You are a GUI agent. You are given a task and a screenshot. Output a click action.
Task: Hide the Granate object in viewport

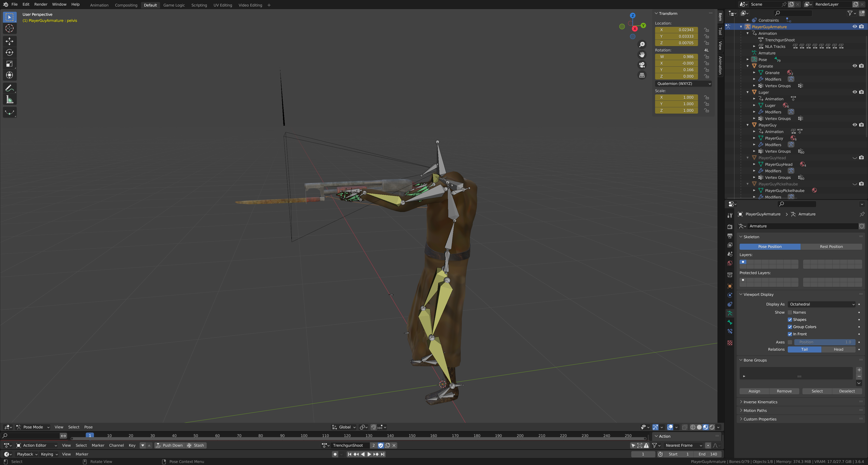pyautogui.click(x=854, y=66)
